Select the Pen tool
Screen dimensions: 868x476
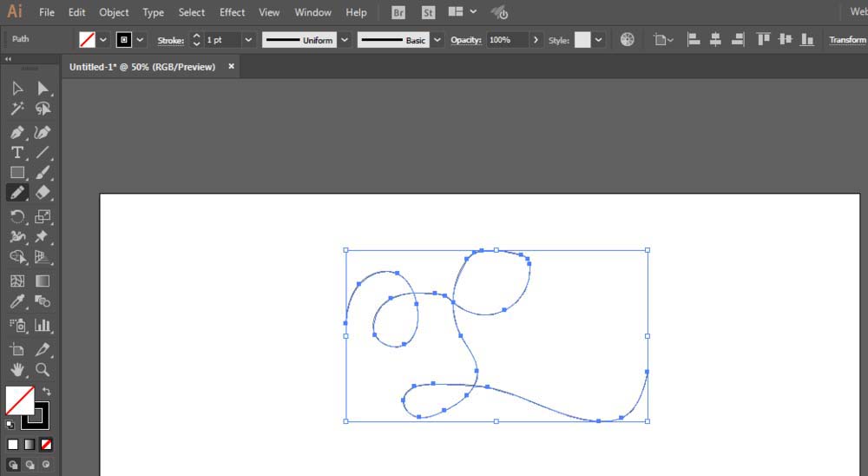click(17, 132)
